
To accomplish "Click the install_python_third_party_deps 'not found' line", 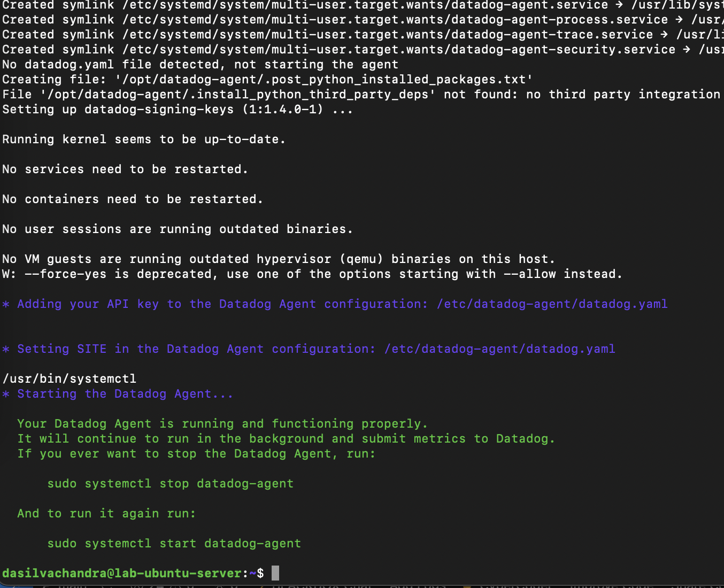I will (x=362, y=95).
